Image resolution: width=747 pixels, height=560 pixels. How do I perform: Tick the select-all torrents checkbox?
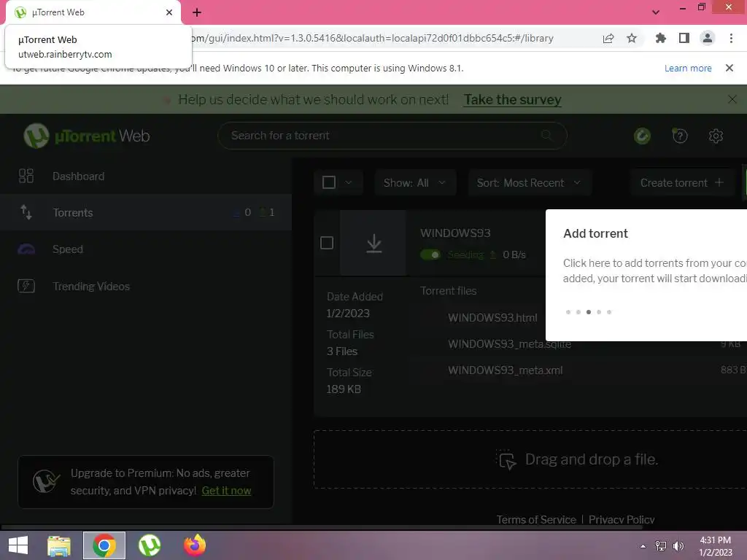[x=329, y=182]
